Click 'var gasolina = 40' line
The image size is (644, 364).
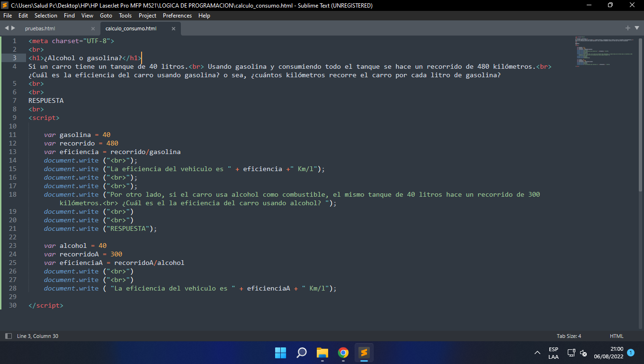click(x=77, y=135)
